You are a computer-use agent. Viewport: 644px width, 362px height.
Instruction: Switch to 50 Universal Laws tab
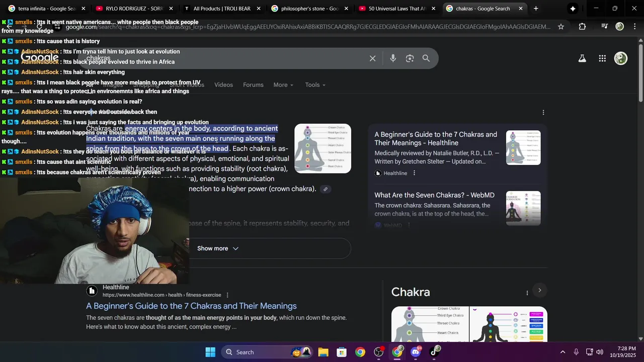397,9
